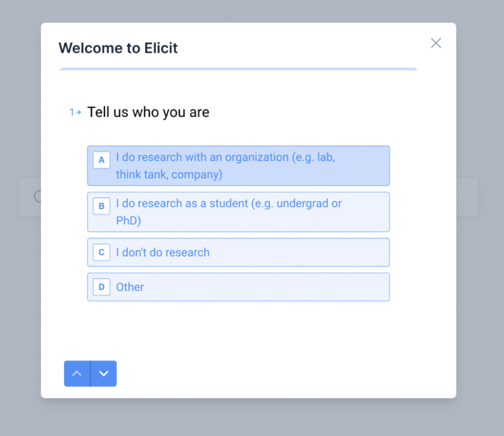Click the letter B key badge

101,206
